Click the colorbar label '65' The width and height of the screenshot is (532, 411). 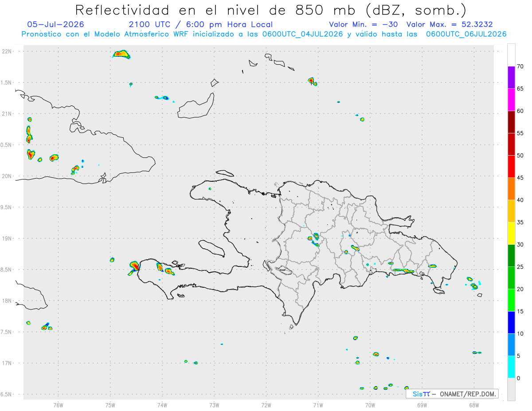click(520, 89)
